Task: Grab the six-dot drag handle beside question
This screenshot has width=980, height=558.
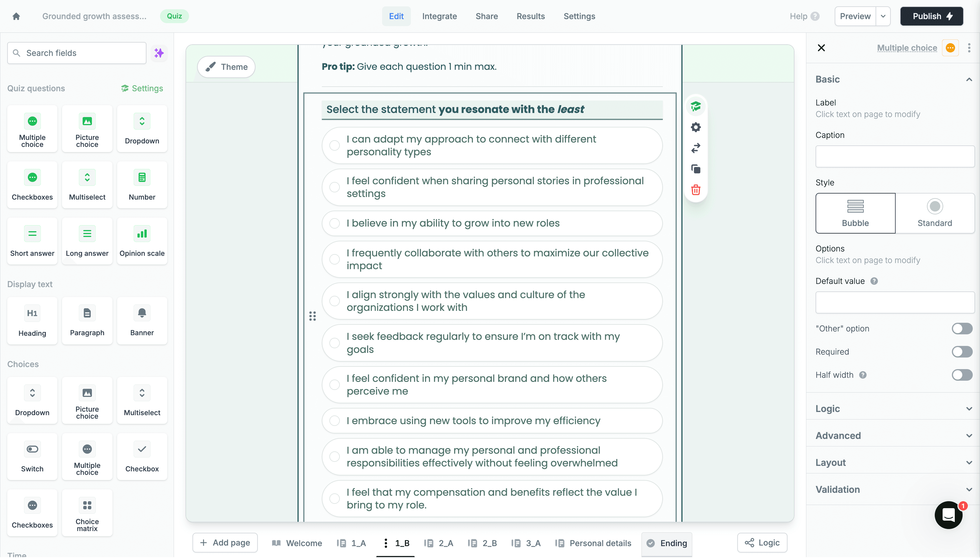Action: [313, 316]
